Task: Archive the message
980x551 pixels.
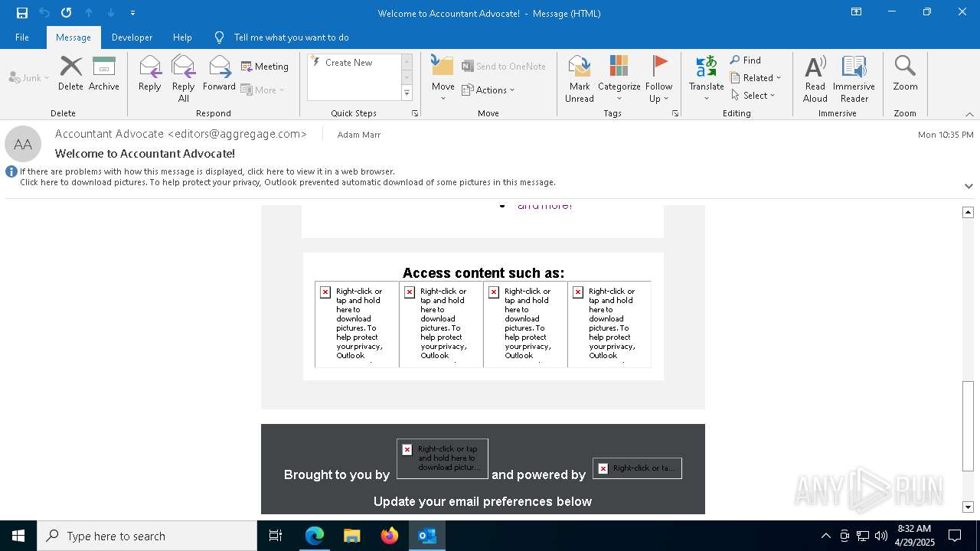Action: pyautogui.click(x=103, y=73)
